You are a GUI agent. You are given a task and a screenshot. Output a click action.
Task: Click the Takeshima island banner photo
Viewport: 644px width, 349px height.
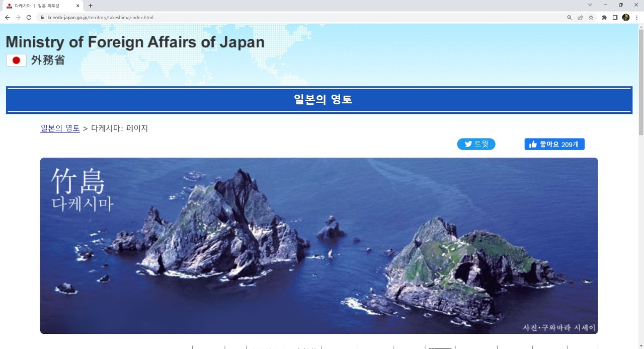tap(319, 246)
